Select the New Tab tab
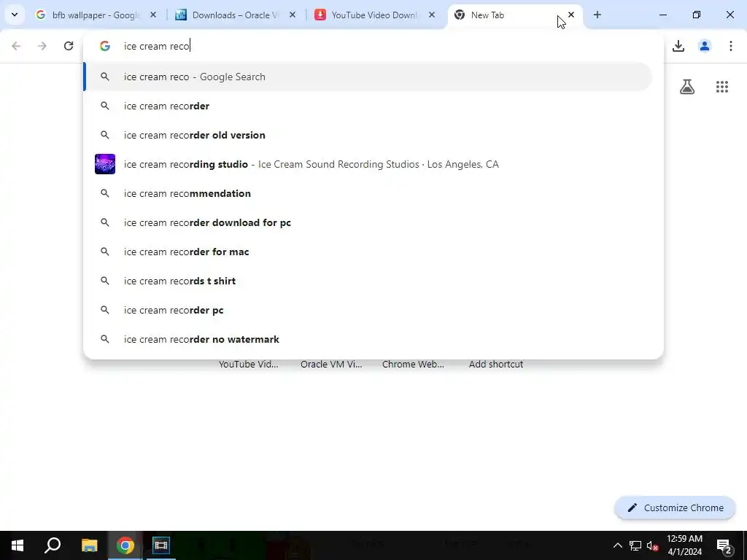Viewport: 747px width, 560px height. tap(514, 15)
